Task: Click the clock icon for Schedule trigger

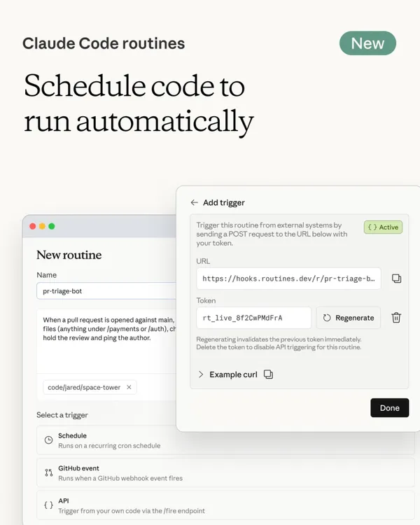Action: pos(48,440)
